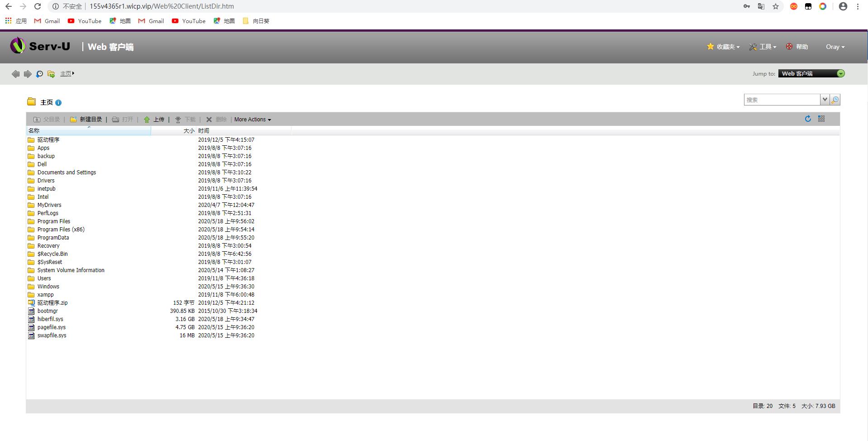Open the More Actions dropdown

pyautogui.click(x=253, y=120)
